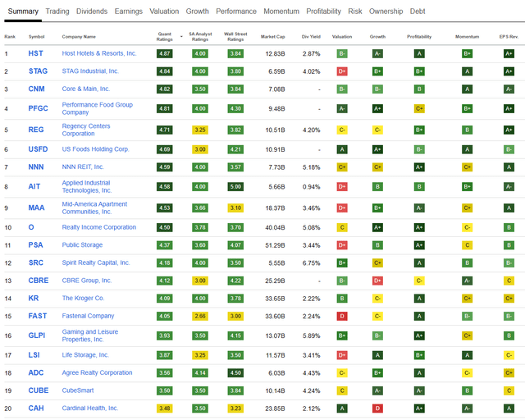Open the PFGC ticker link

[x=39, y=108]
